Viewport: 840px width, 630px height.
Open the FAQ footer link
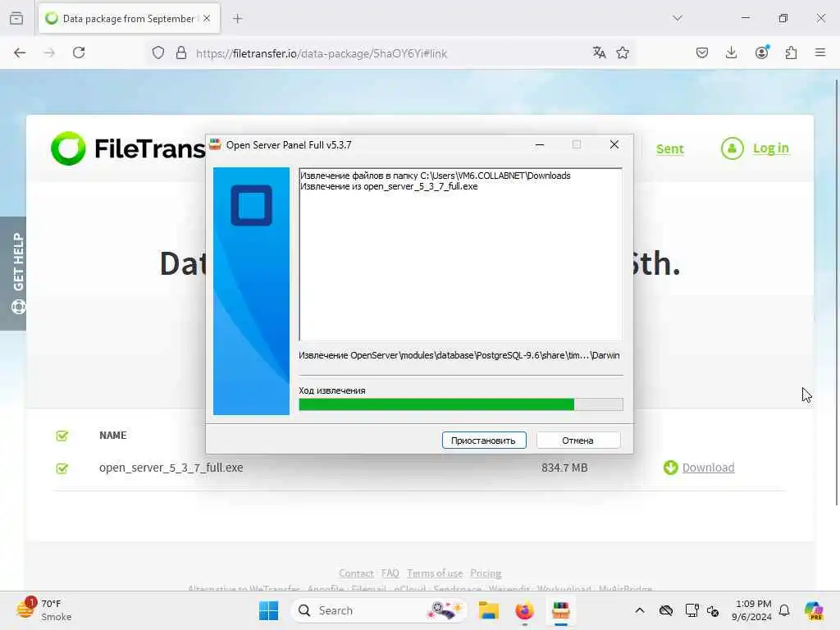[x=390, y=573]
